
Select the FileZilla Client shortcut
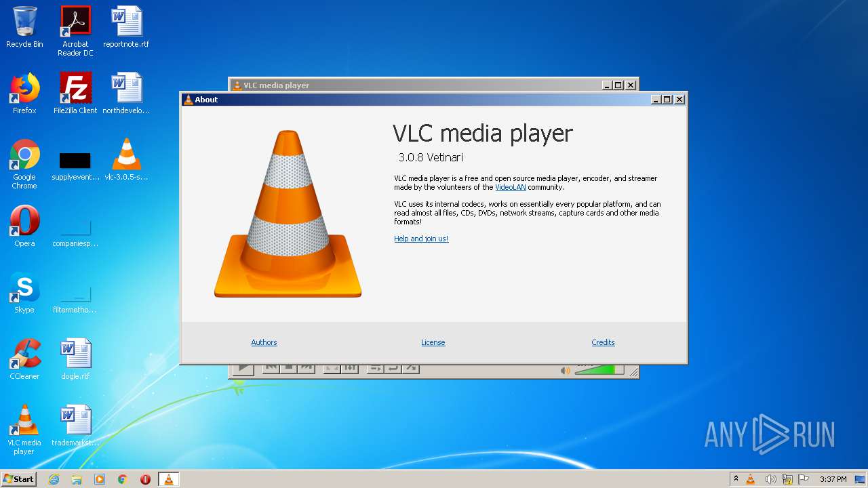tap(75, 94)
